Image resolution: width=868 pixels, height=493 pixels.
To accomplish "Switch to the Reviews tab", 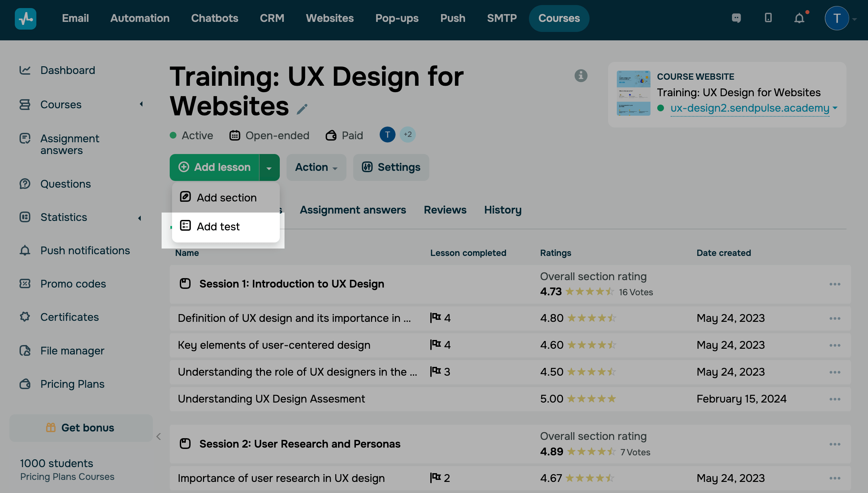I will point(445,210).
